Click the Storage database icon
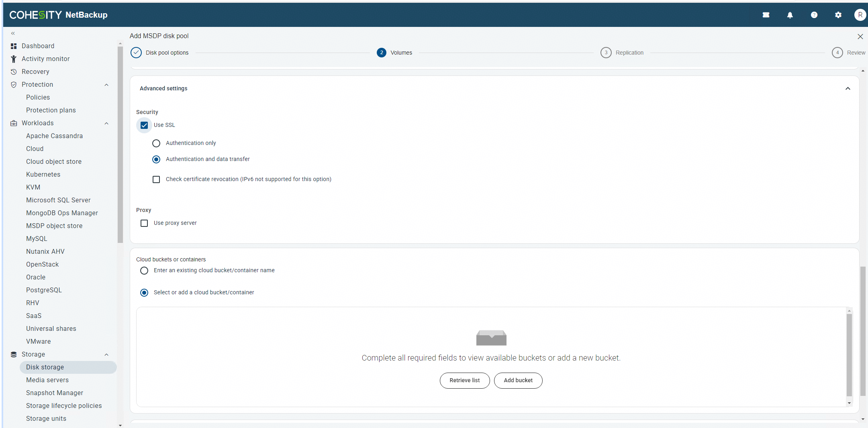The image size is (868, 428). [x=14, y=355]
